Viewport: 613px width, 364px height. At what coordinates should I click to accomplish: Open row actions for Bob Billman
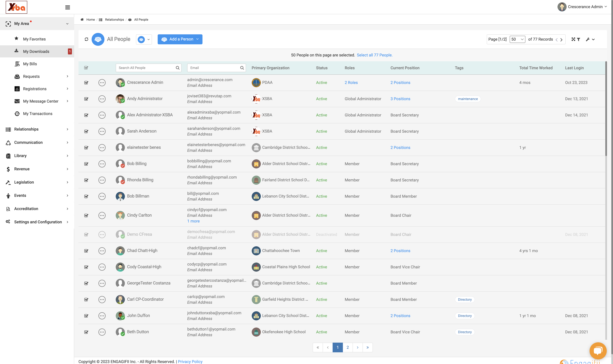coord(102,196)
